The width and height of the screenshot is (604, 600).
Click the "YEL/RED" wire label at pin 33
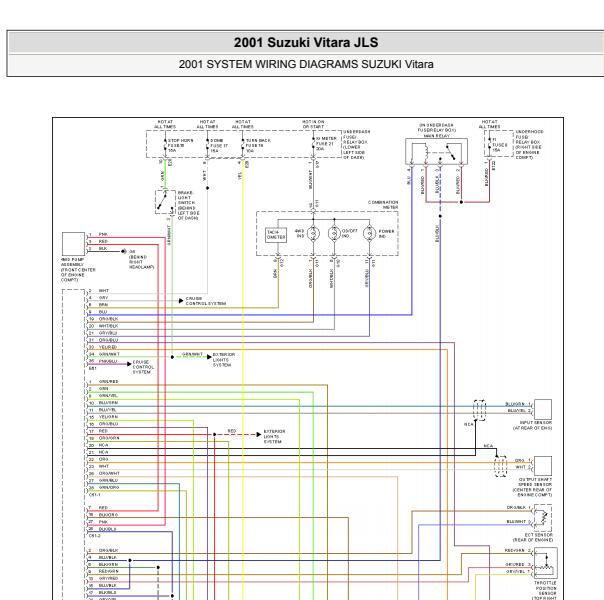[107, 347]
